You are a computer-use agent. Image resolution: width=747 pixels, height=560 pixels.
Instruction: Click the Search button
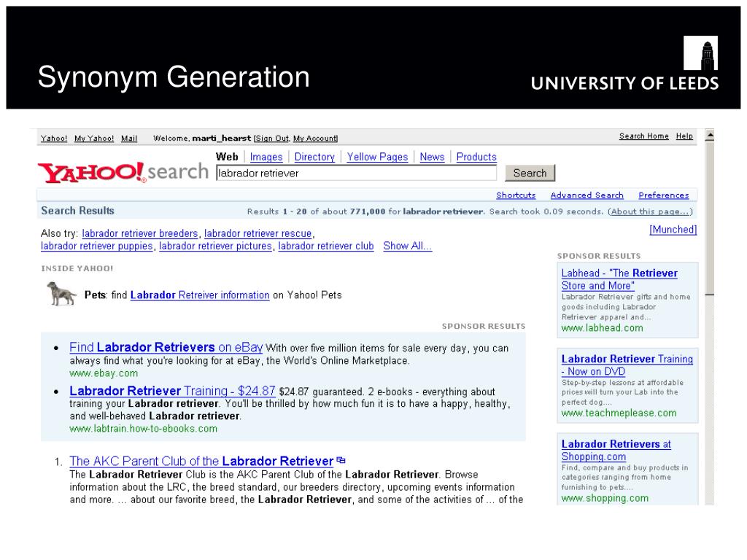click(530, 174)
